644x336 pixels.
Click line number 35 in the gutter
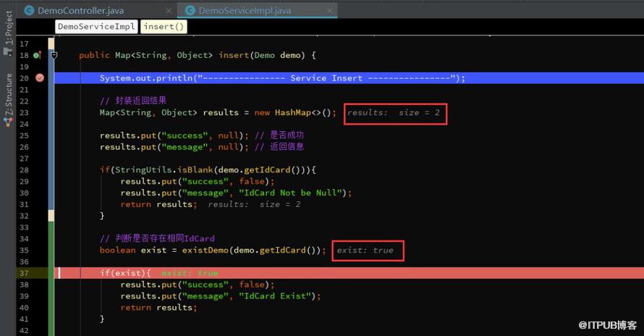24,250
